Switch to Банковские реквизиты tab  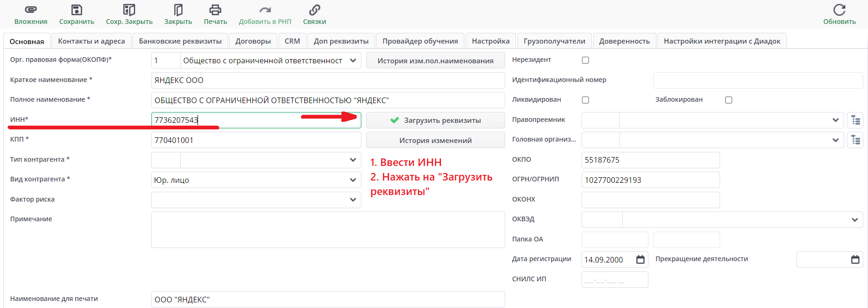[180, 41]
